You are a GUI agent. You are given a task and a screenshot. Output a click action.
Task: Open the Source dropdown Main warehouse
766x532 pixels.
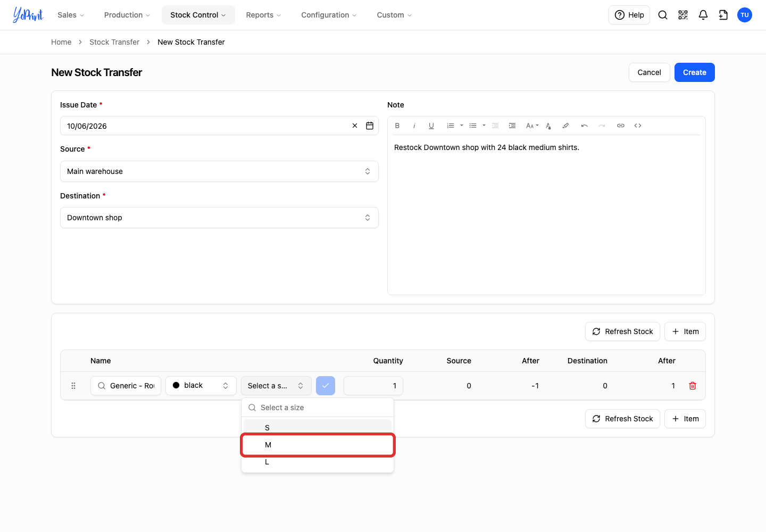[x=219, y=171]
